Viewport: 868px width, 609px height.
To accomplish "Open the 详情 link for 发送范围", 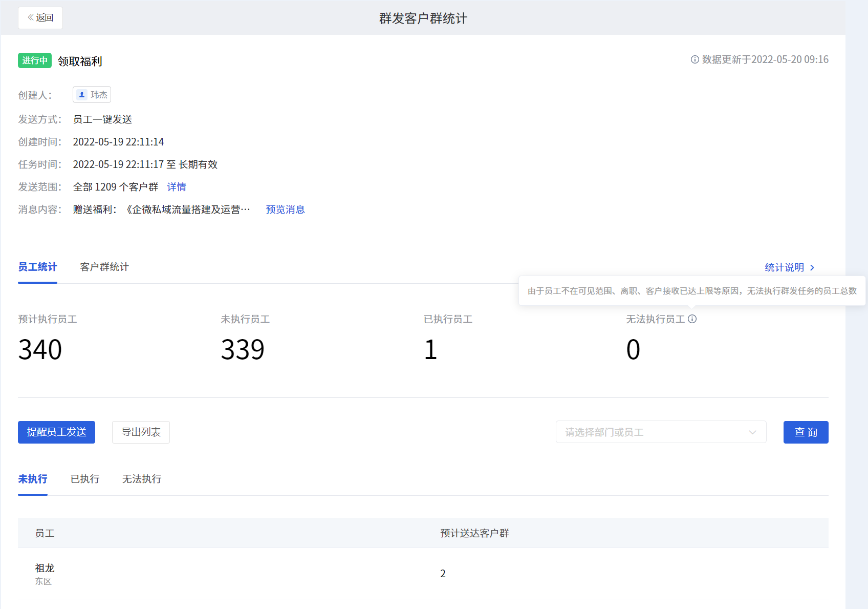I will click(x=177, y=187).
